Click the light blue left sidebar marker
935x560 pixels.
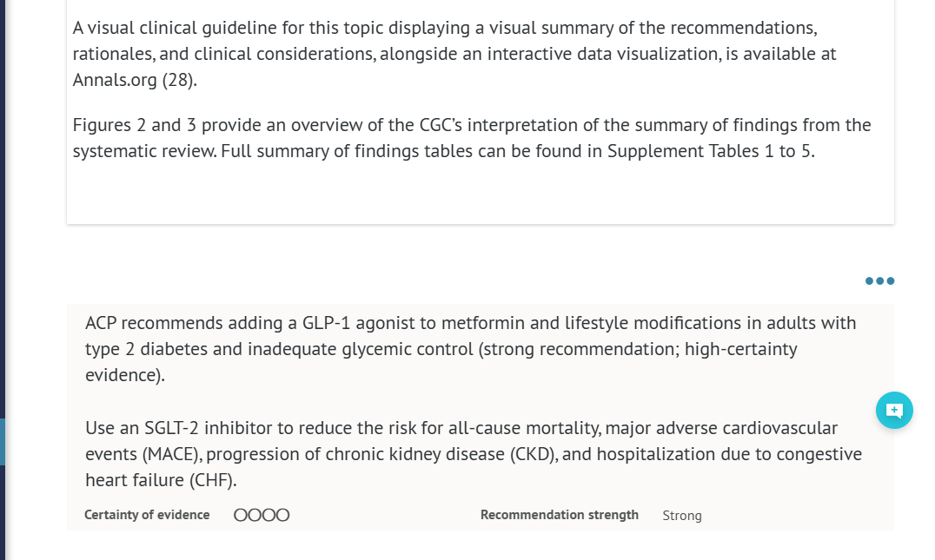(x=2, y=441)
